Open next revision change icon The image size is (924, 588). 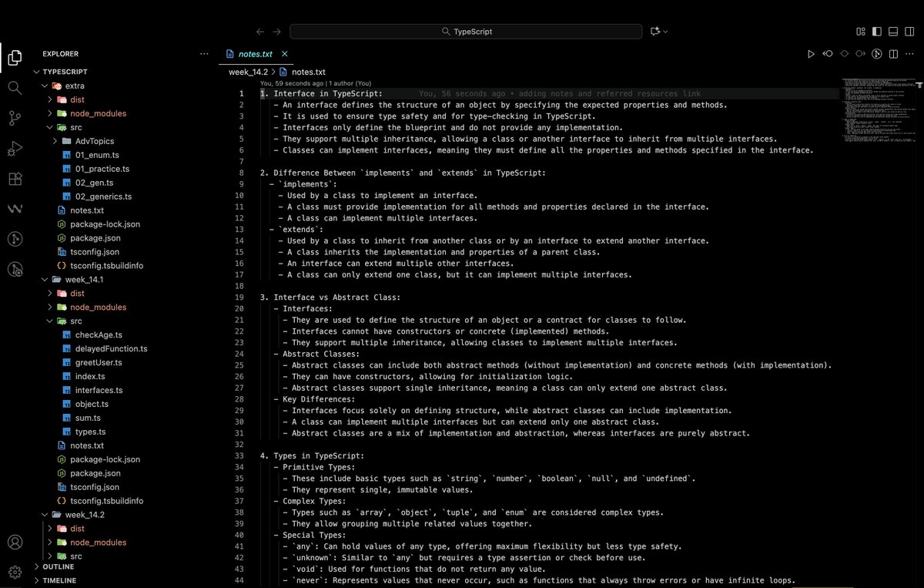click(x=860, y=54)
